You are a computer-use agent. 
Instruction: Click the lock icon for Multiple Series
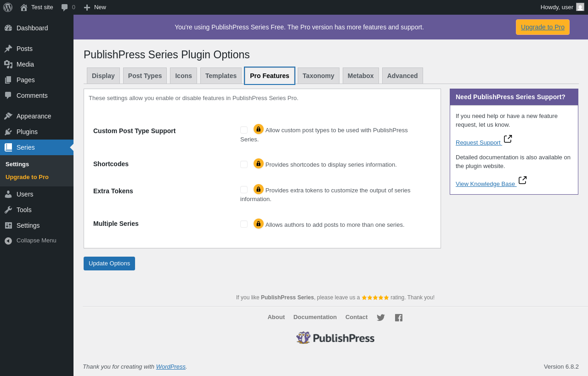tap(259, 224)
